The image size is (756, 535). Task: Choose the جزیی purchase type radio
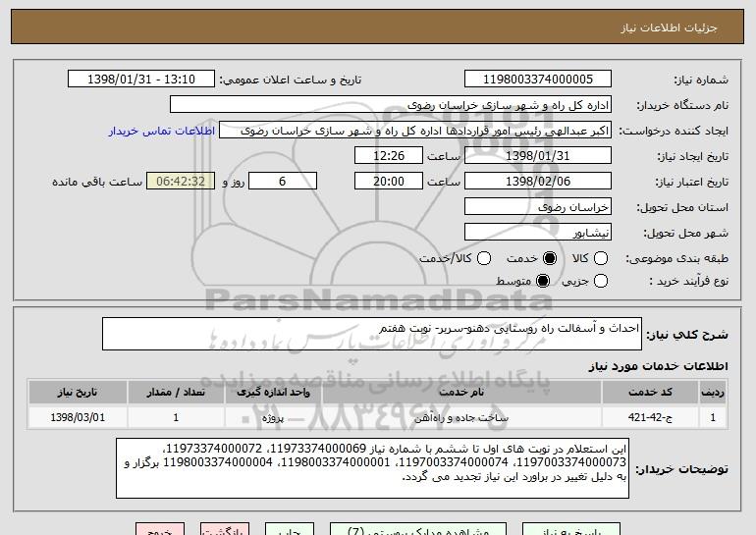coord(601,281)
